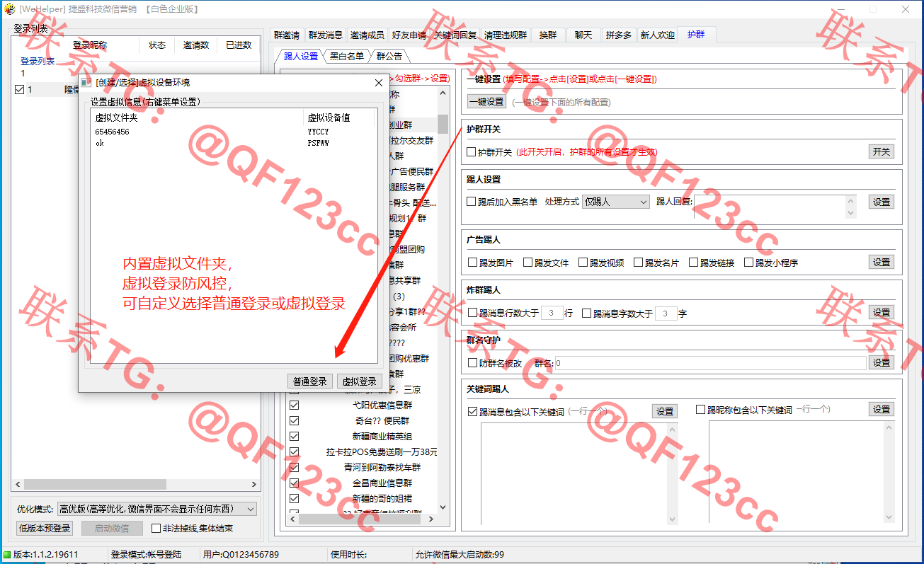Check 踢后加入黑名单 option
The width and height of the screenshot is (924, 564).
point(472,202)
